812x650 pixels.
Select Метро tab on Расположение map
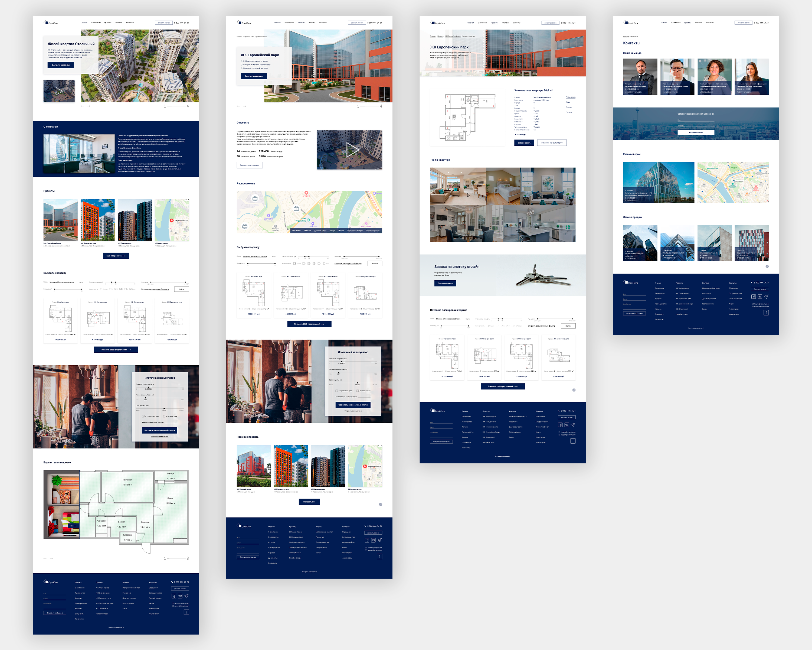coord(332,230)
